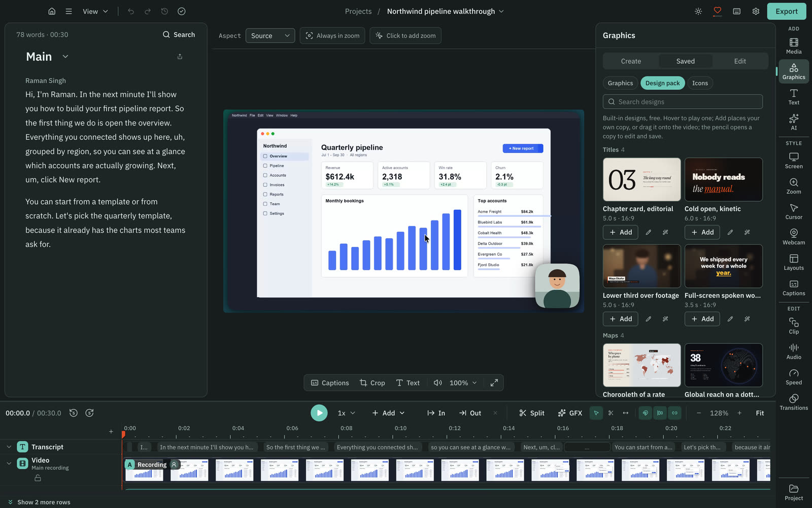Viewport: 812px width, 508px height.
Task: Open the Project panel
Action: pos(794,492)
